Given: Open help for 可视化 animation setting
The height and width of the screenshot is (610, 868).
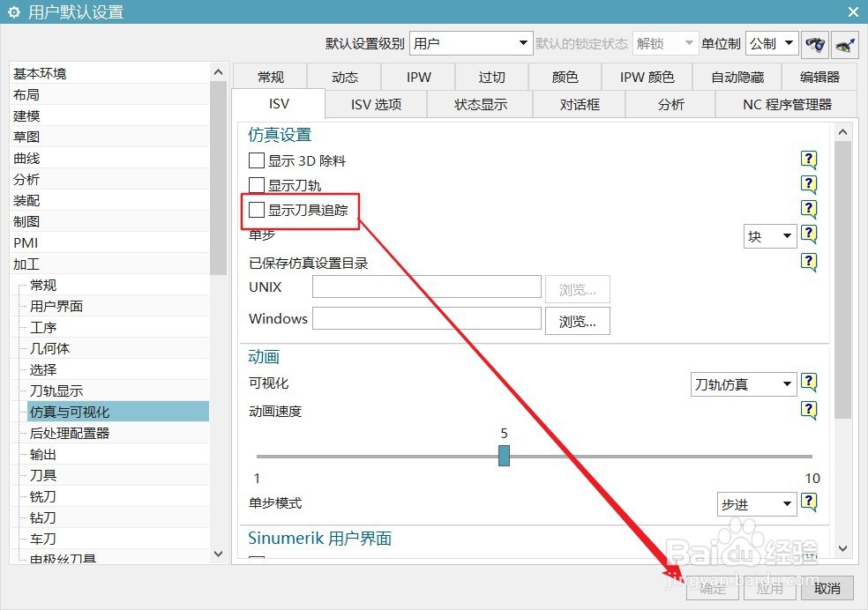Looking at the screenshot, I should 809,383.
